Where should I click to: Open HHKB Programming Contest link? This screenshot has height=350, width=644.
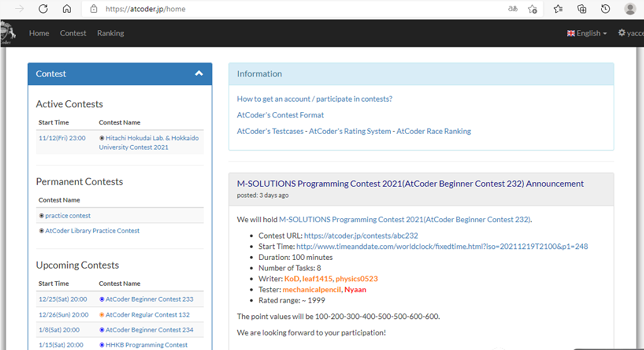pos(146,345)
